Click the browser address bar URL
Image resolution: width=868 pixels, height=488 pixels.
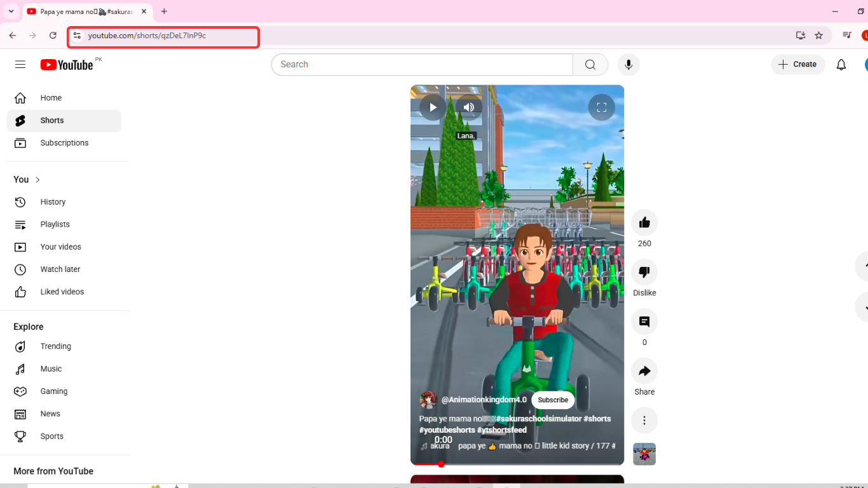147,36
